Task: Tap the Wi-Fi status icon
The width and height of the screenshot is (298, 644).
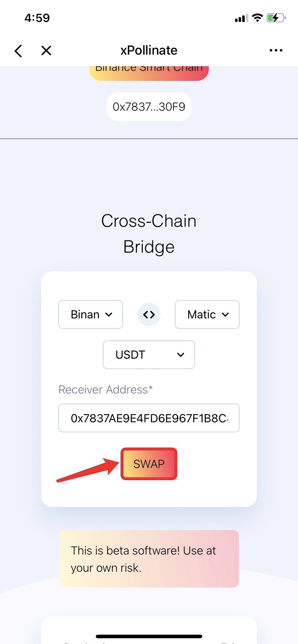Action: point(257,18)
